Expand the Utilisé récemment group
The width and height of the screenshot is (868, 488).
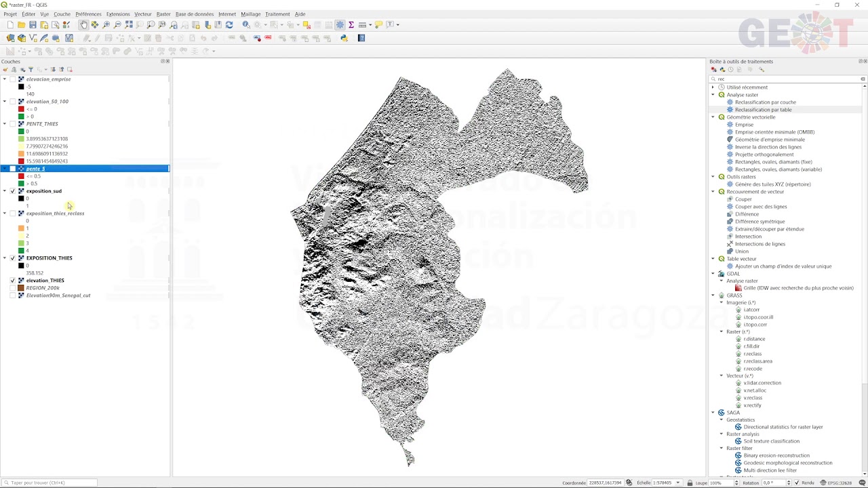713,87
